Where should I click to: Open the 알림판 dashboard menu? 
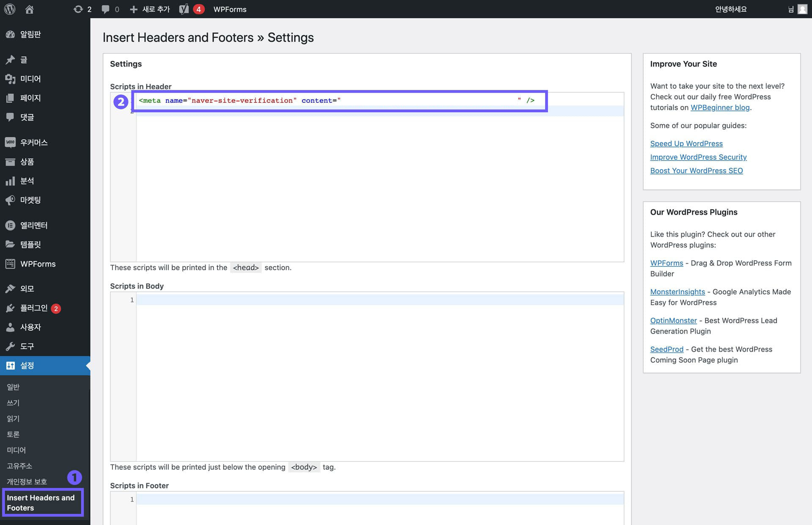point(30,34)
